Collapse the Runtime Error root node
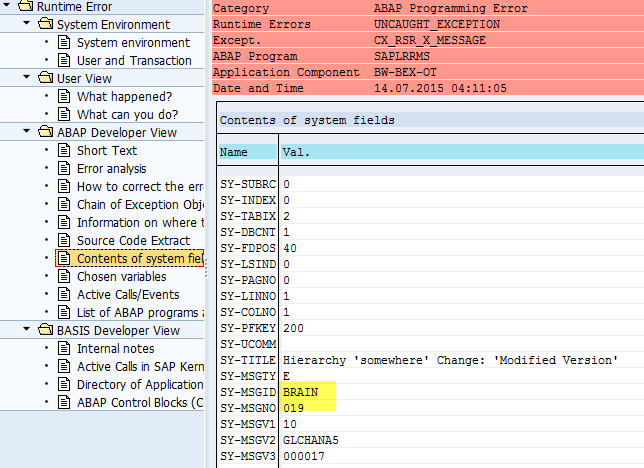The height and width of the screenshot is (468, 644). 7,5
